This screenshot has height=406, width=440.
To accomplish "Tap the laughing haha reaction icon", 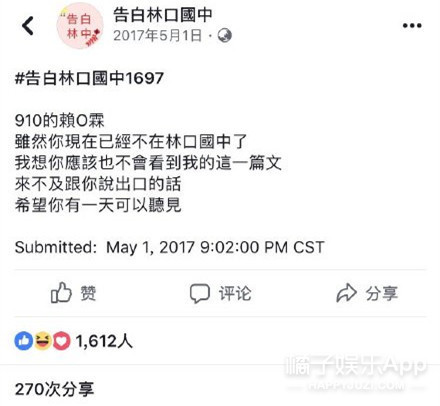I will click(43, 341).
